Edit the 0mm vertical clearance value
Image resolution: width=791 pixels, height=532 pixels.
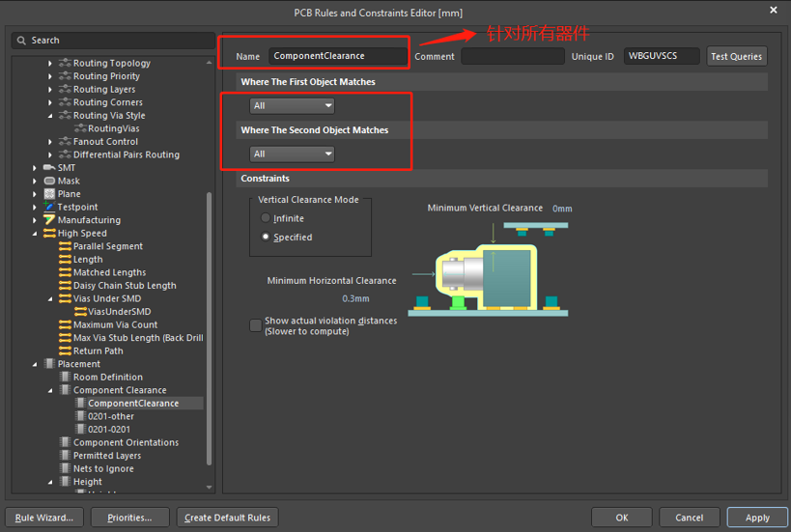click(562, 209)
